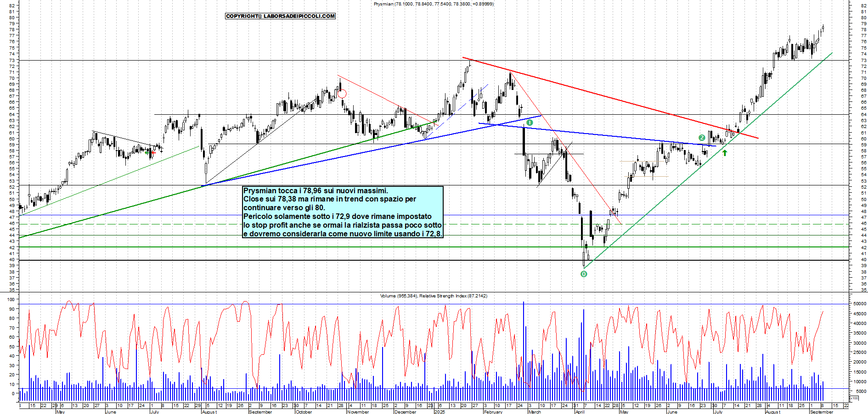Click the x100 volume multiplier box
868x414 pixels.
point(854,398)
